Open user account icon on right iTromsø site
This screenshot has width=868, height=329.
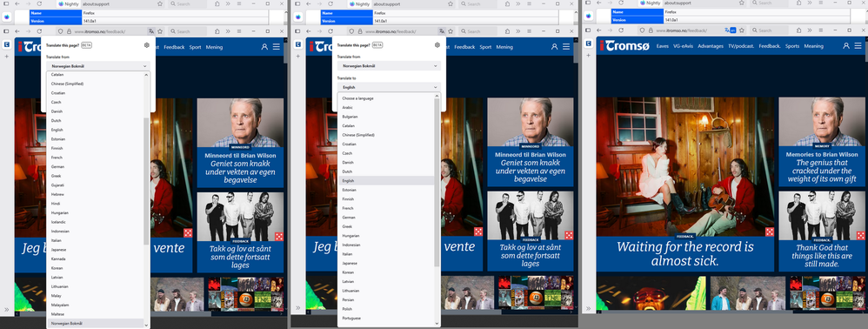pos(846,46)
